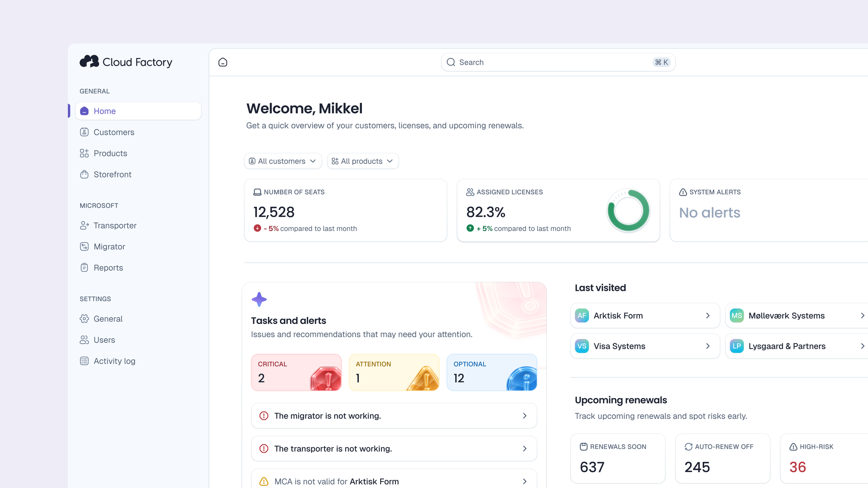Open General under Settings
The height and width of the screenshot is (488, 868).
pos(138,318)
